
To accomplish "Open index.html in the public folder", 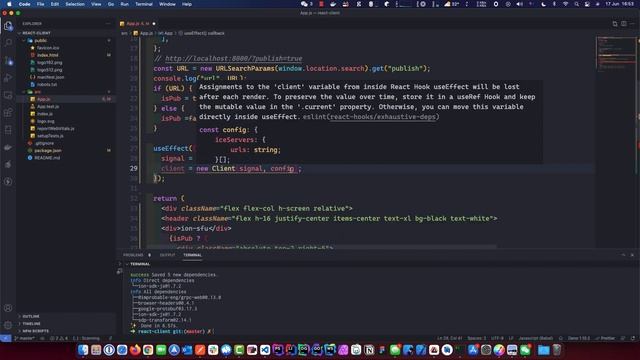I will click(x=47, y=55).
